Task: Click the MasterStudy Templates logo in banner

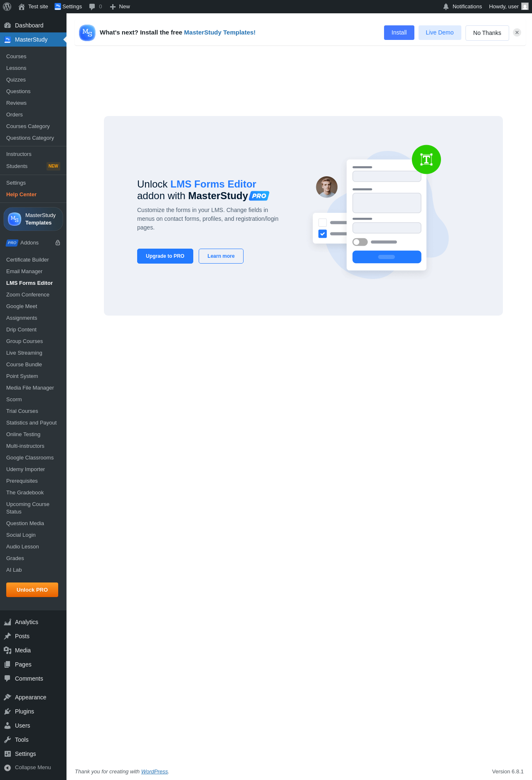Action: pos(87,33)
